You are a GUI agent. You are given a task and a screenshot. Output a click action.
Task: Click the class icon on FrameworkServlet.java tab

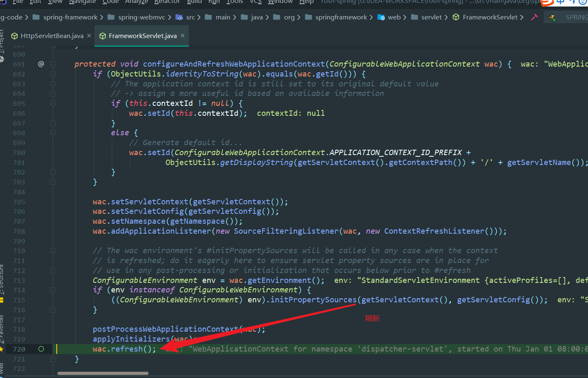103,36
